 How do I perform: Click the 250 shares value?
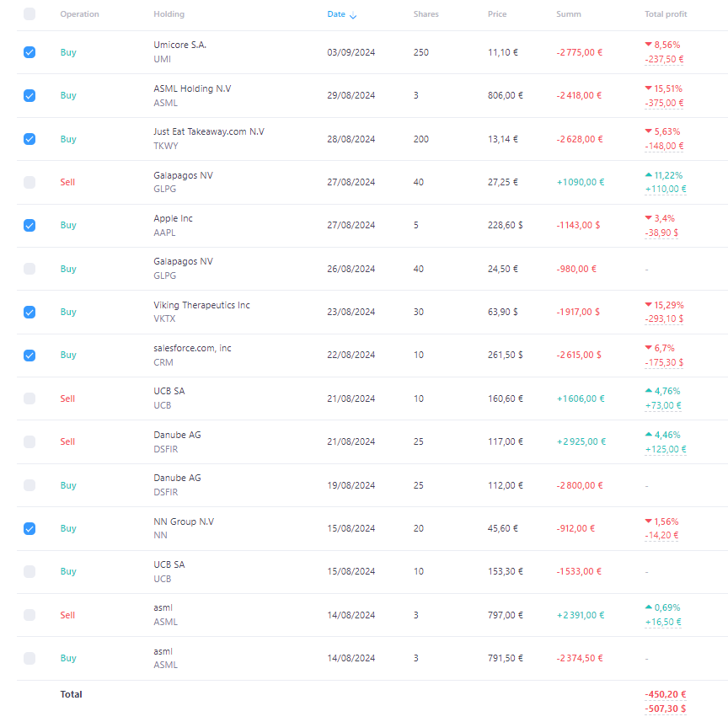pos(421,52)
